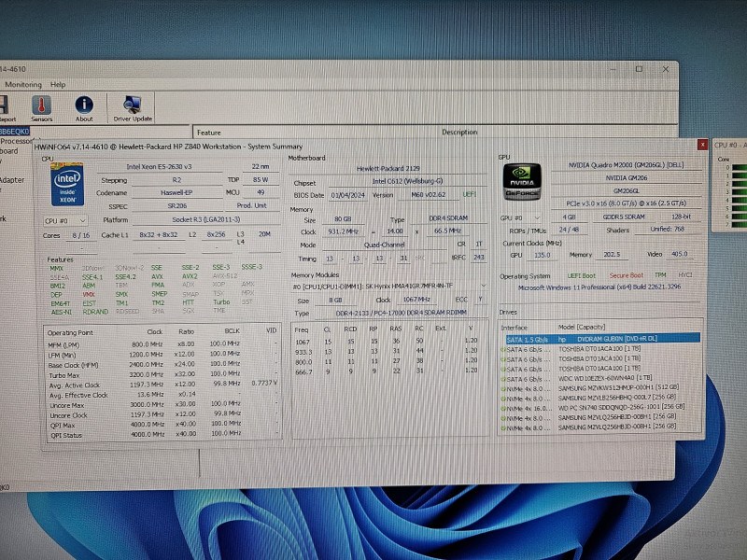Click the Base Clock (HFM) row
The image size is (747, 560).
pyautogui.click(x=162, y=365)
